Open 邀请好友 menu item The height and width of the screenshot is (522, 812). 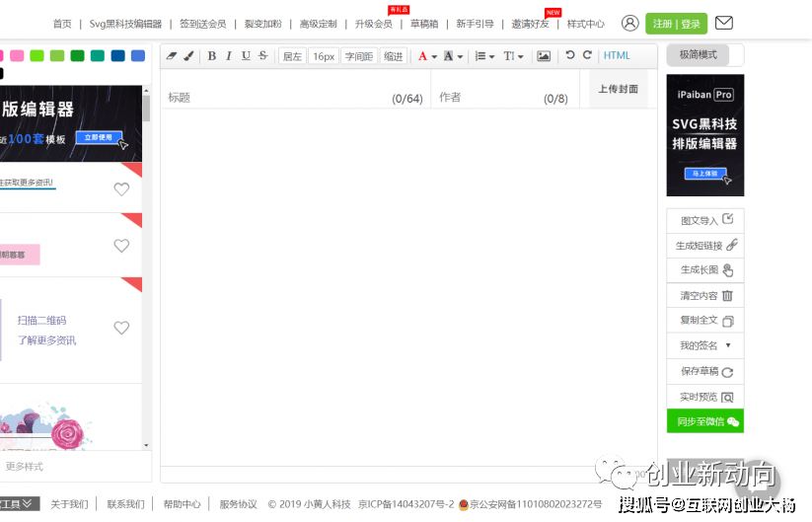530,24
